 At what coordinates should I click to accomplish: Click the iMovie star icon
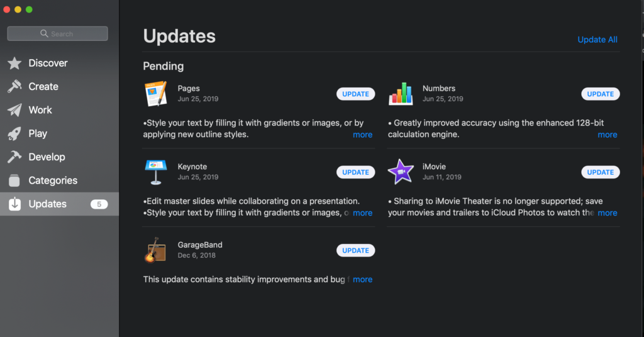click(400, 172)
